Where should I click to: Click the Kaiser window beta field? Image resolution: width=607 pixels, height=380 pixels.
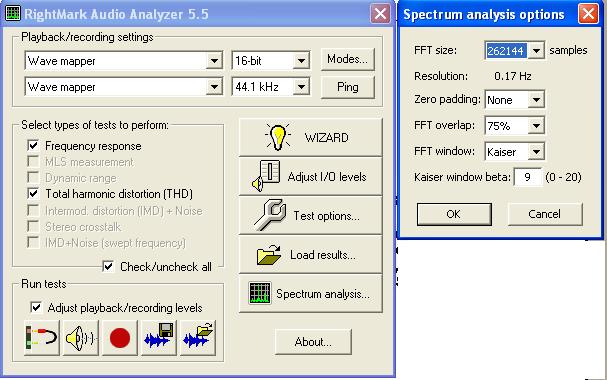(x=528, y=177)
